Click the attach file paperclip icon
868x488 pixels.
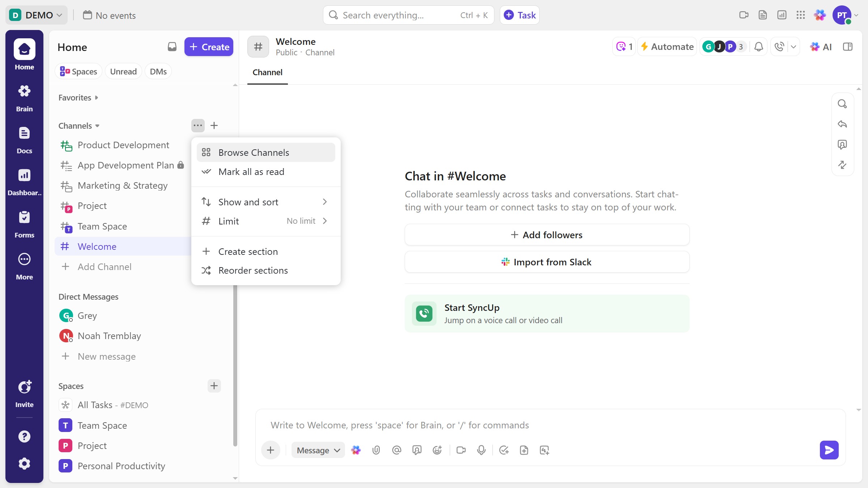click(376, 450)
